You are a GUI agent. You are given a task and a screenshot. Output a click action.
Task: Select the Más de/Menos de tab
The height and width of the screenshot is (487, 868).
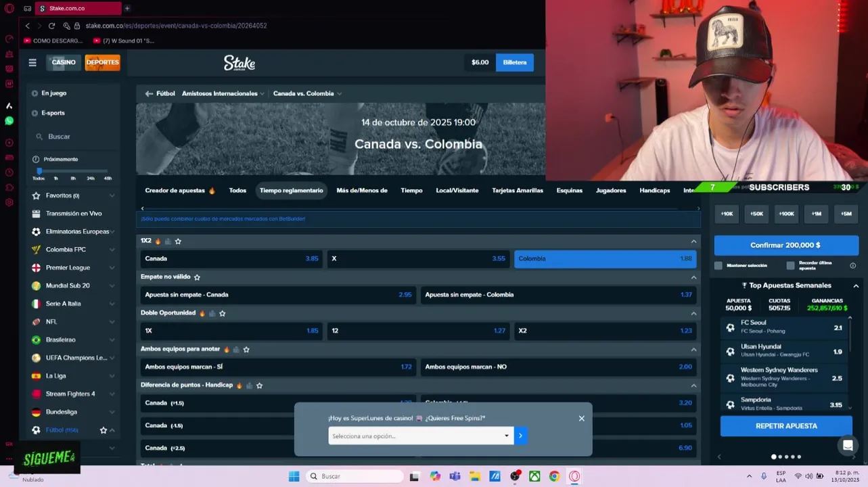click(x=362, y=191)
